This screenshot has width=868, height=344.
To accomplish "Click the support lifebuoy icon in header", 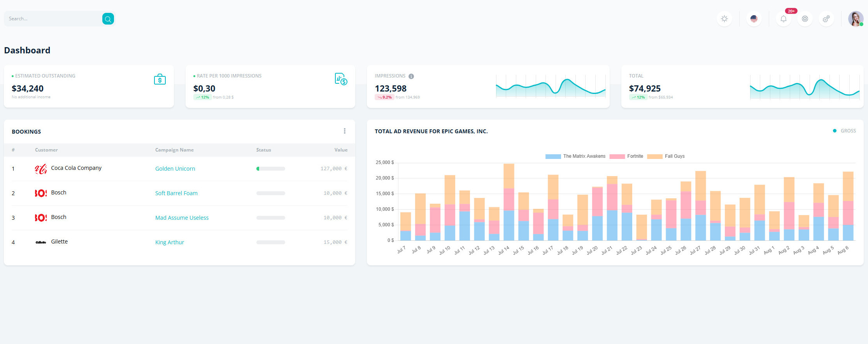I will click(x=805, y=19).
